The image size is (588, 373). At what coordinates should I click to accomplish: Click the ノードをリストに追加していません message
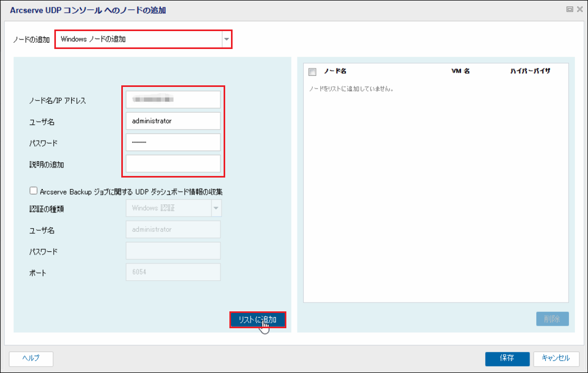(351, 89)
